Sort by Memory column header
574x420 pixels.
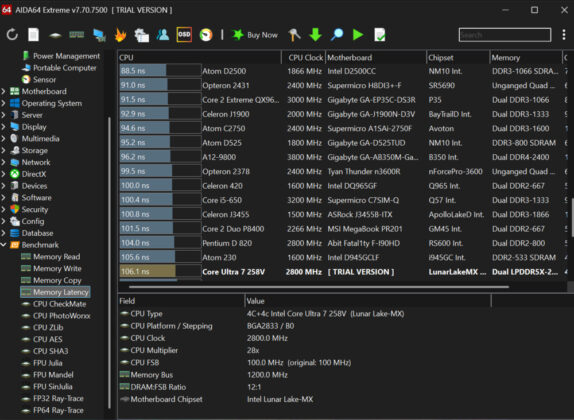tap(526, 57)
